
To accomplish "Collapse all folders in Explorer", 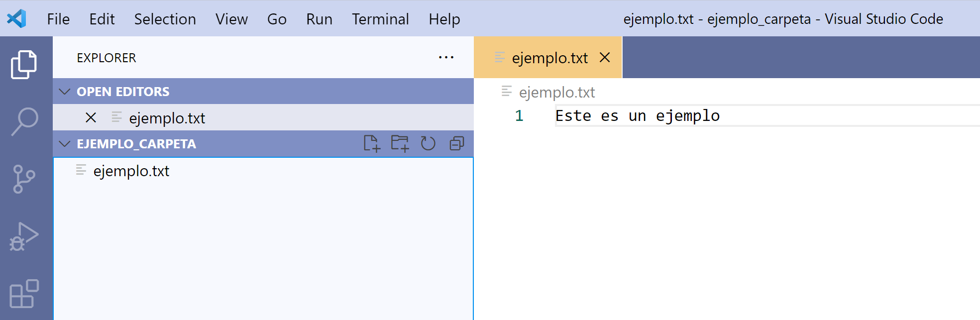I will 456,144.
